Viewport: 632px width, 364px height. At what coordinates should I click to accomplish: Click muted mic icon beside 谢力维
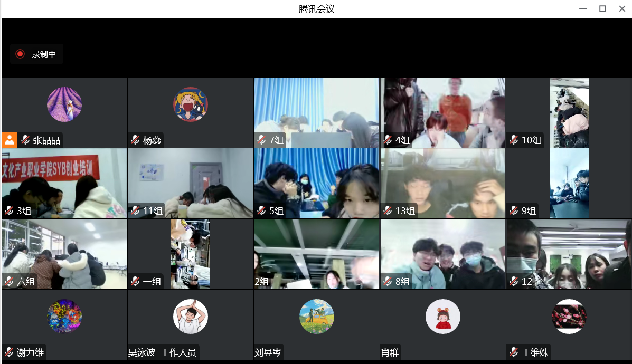pyautogui.click(x=10, y=352)
